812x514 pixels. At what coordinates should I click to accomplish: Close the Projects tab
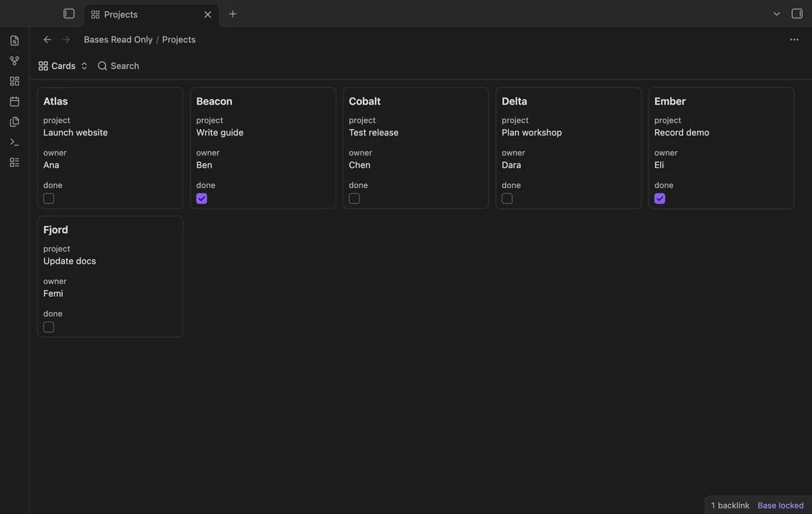point(208,14)
